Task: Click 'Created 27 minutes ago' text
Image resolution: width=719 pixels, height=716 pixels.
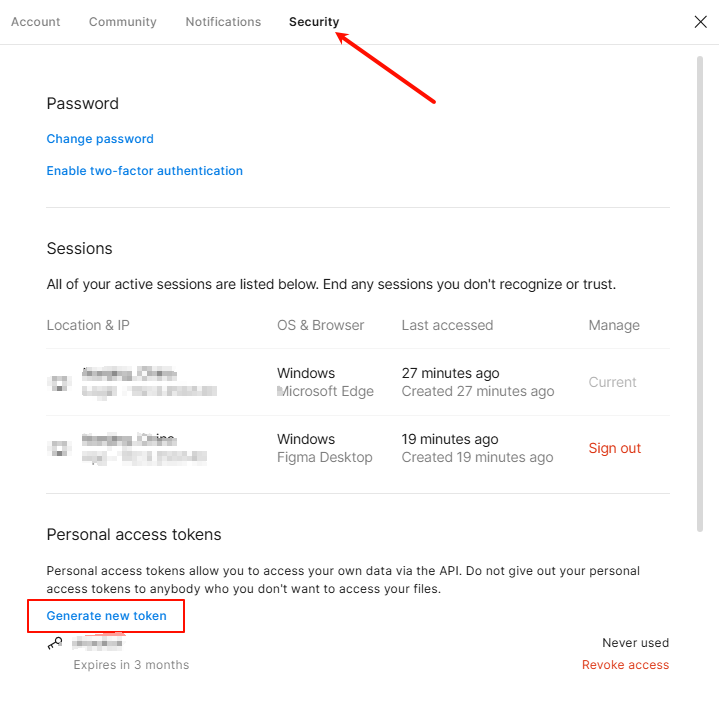Action: pyautogui.click(x=478, y=391)
